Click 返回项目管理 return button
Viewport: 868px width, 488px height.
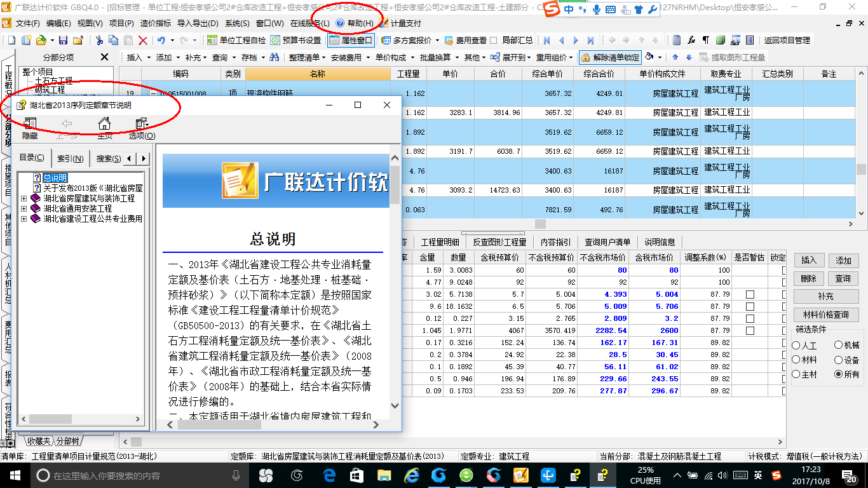pyautogui.click(x=787, y=40)
